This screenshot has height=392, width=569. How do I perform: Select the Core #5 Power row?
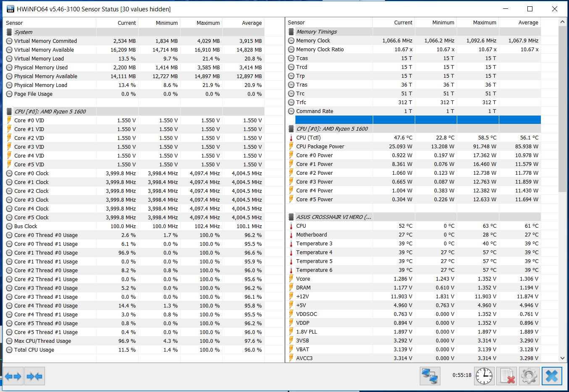pyautogui.click(x=413, y=199)
